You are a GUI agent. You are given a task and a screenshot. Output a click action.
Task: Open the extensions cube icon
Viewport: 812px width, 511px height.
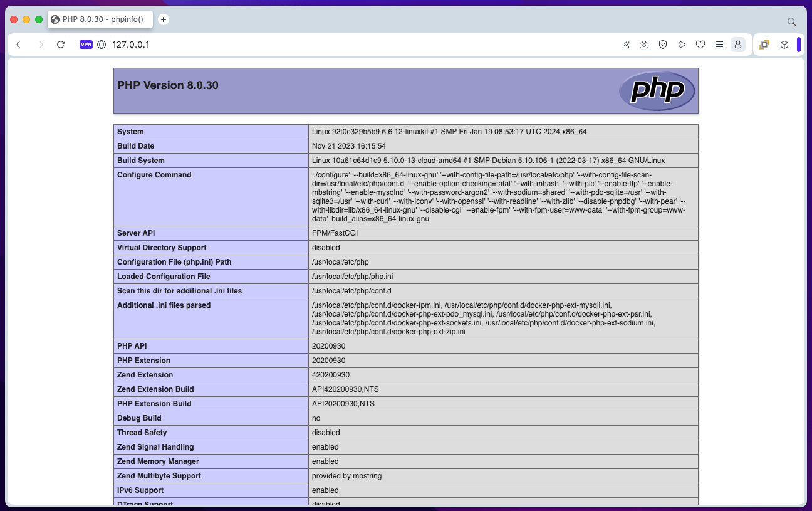click(784, 45)
